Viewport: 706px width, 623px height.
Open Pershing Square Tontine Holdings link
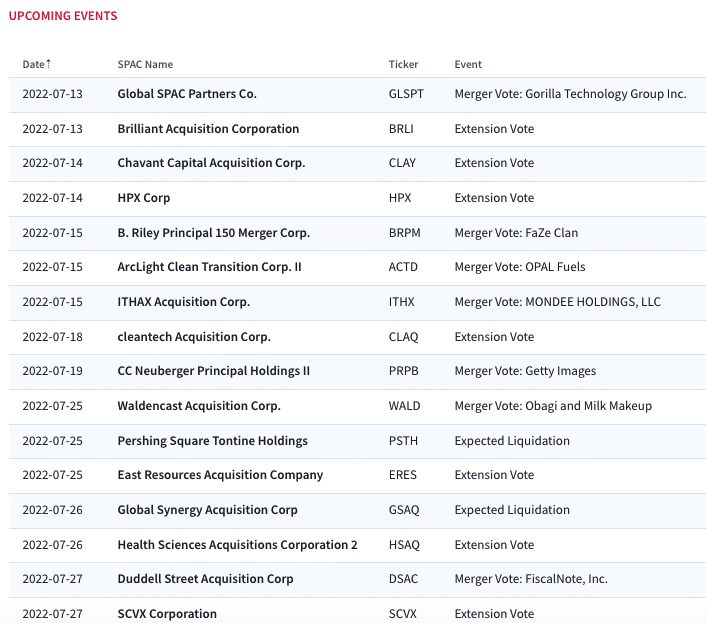pyautogui.click(x=213, y=441)
